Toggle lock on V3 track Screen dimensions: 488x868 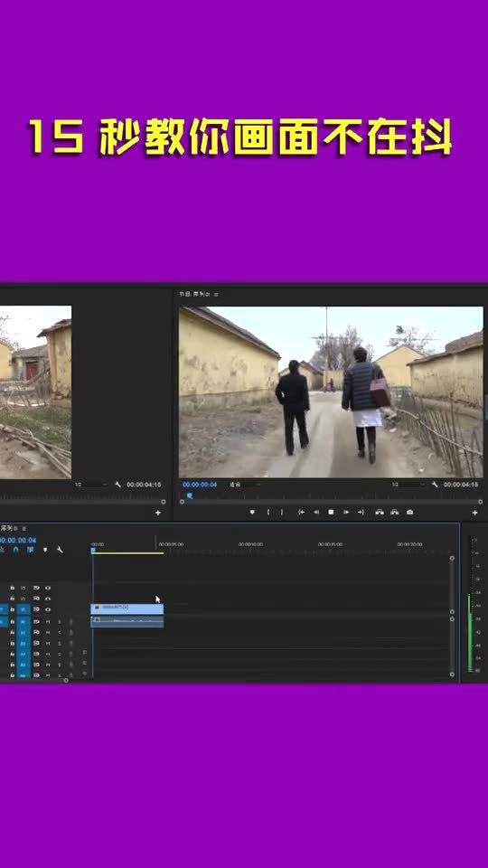tap(12, 588)
